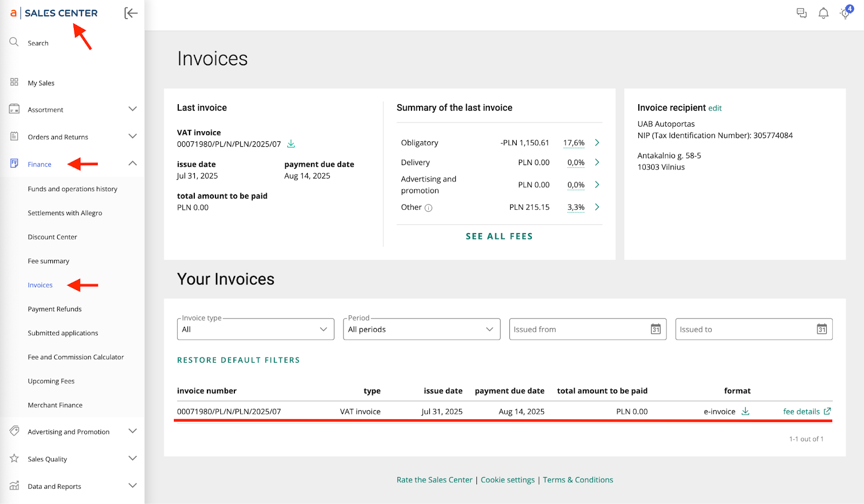The width and height of the screenshot is (864, 504).
Task: Click the 17,6% Obligatory percentage
Action: point(574,143)
